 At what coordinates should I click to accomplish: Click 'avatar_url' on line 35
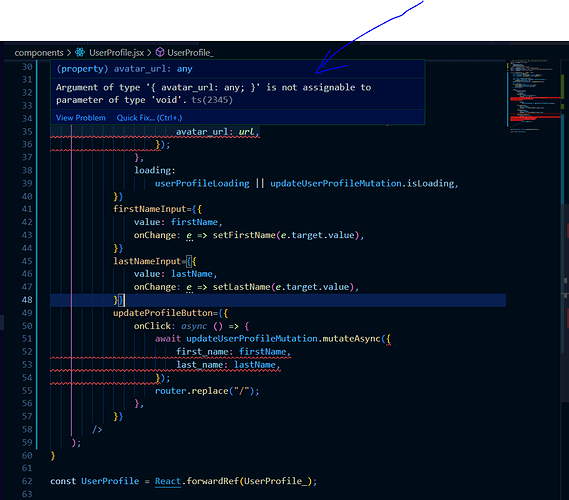click(x=202, y=132)
